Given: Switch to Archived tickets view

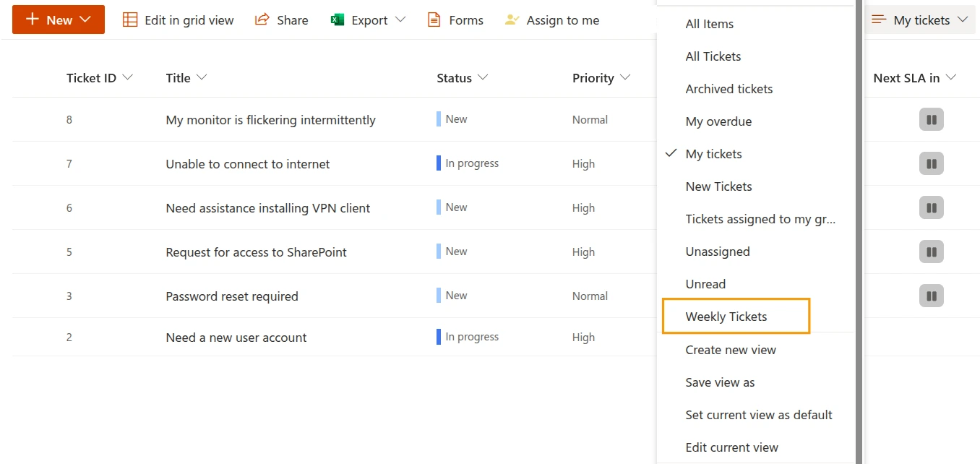Looking at the screenshot, I should [728, 89].
